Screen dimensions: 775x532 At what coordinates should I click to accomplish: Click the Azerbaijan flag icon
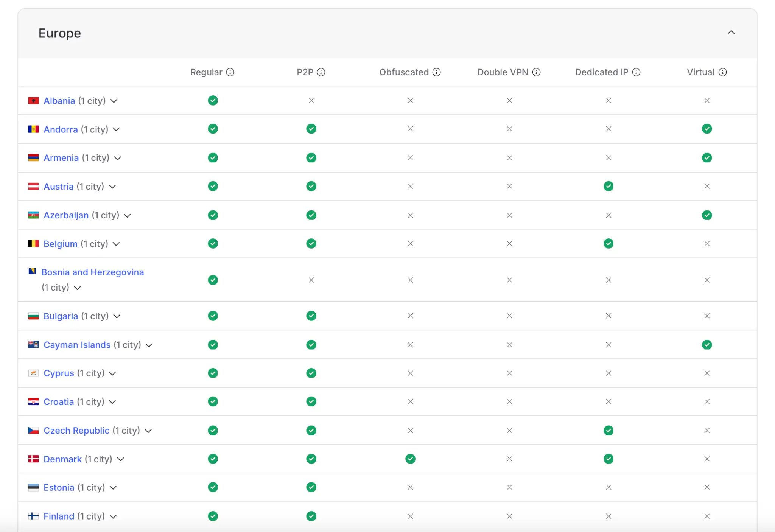click(x=34, y=215)
